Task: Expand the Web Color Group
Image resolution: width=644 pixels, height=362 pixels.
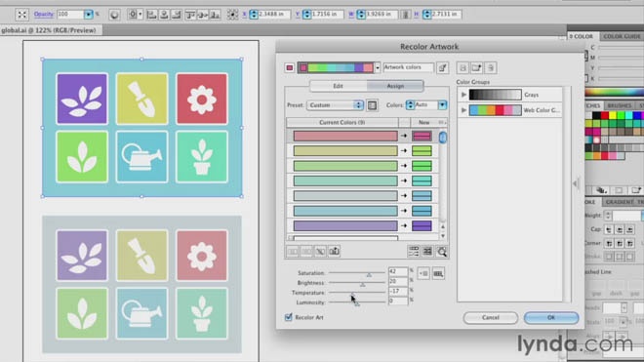Action: click(x=463, y=110)
